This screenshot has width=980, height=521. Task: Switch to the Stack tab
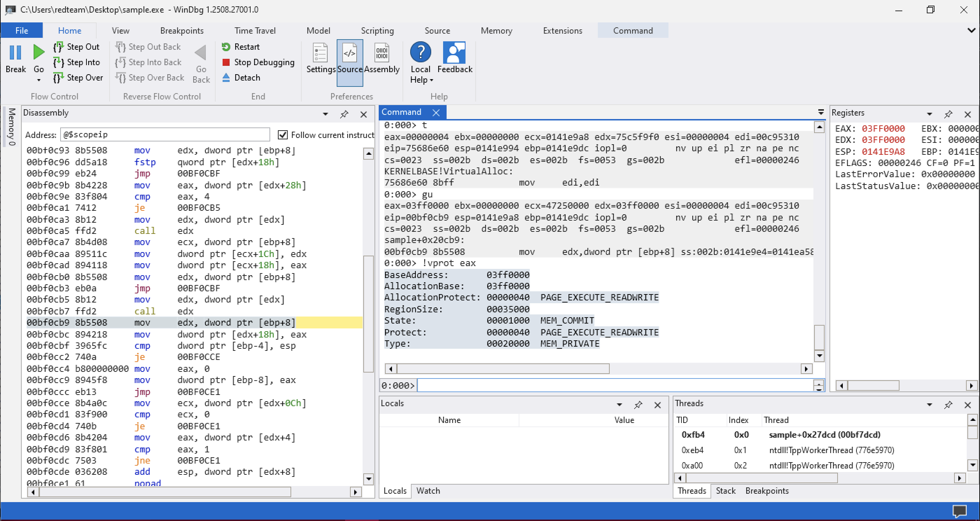point(726,491)
